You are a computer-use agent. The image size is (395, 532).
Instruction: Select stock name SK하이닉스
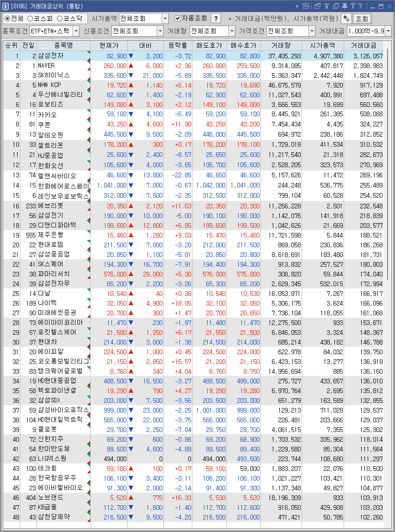(54, 75)
